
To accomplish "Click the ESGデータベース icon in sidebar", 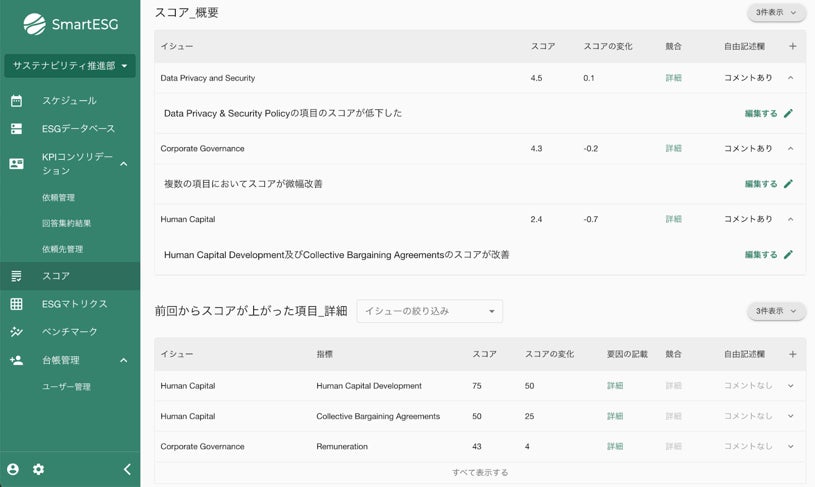I will [16, 129].
